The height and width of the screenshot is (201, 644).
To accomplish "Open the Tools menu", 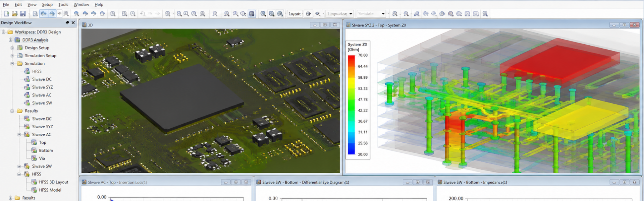I will [x=63, y=4].
